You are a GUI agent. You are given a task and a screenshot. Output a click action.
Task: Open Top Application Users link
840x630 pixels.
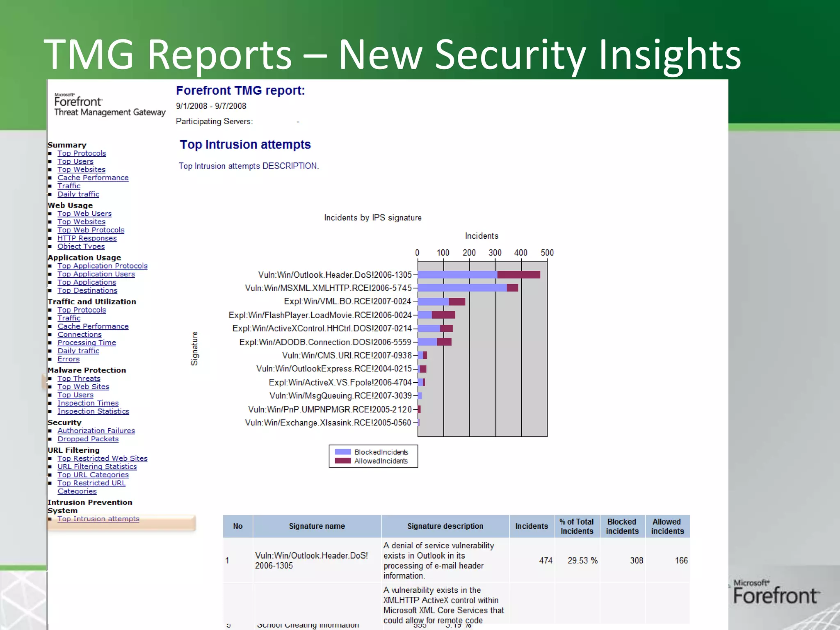[96, 274]
